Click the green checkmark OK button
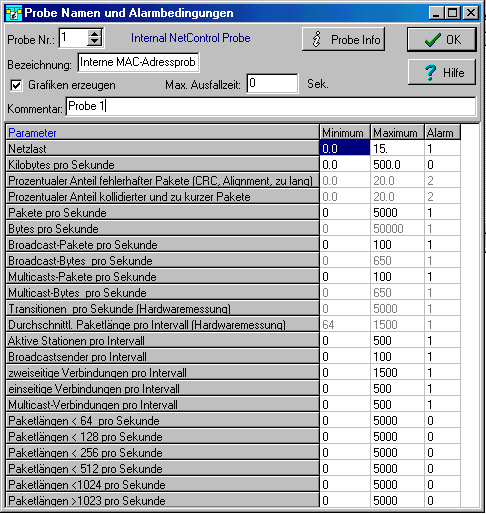This screenshot has width=486, height=514. tap(442, 40)
